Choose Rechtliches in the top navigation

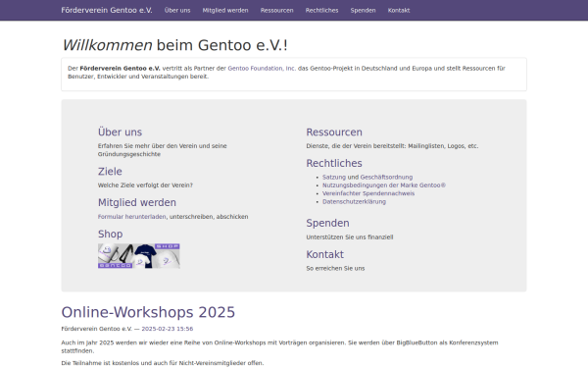click(x=321, y=10)
